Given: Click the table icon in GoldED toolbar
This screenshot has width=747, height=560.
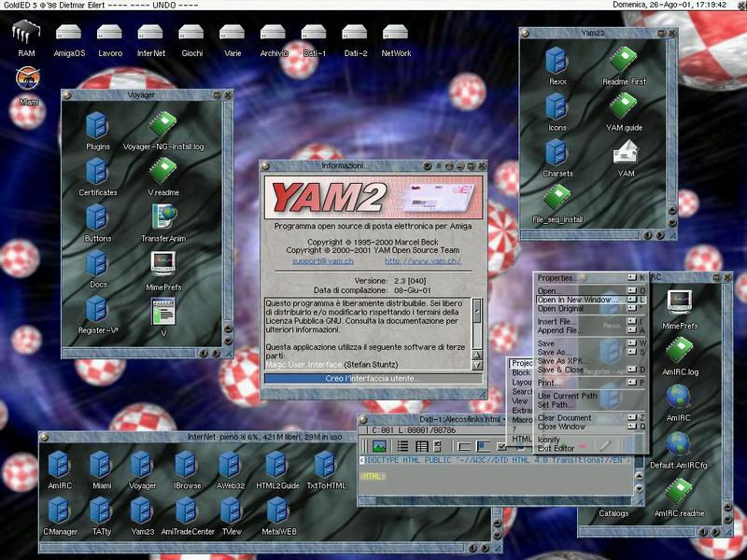Looking at the screenshot, I should [420, 446].
